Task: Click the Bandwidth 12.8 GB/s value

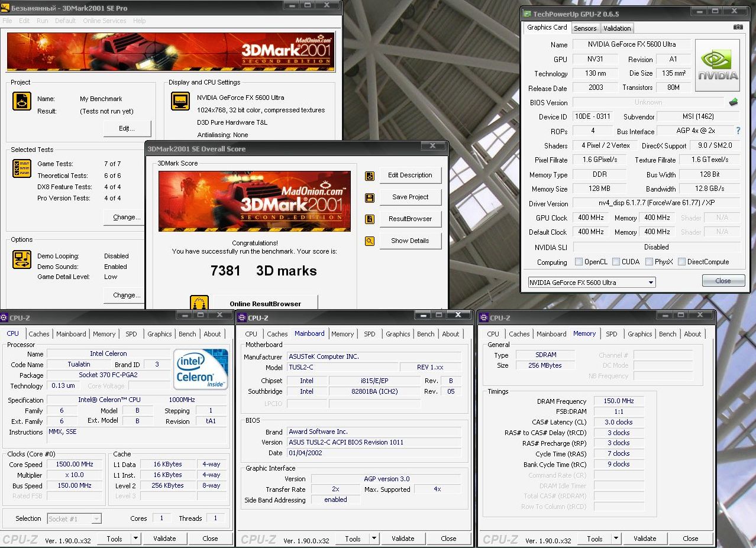Action: click(x=709, y=189)
